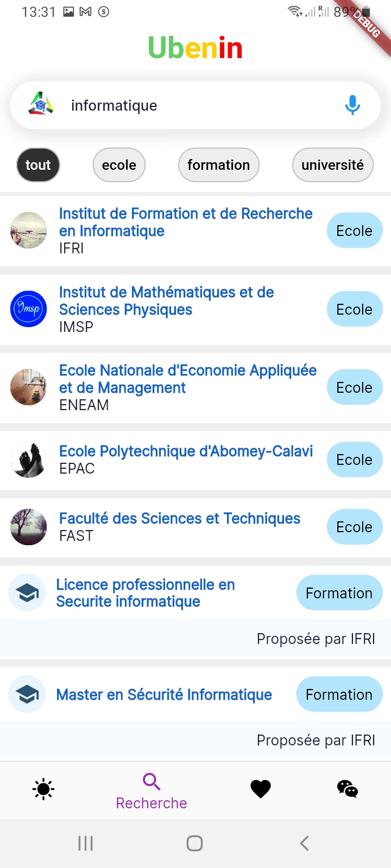The width and height of the screenshot is (391, 868).
Task: Open the chat bubbles icon
Action: point(348,789)
